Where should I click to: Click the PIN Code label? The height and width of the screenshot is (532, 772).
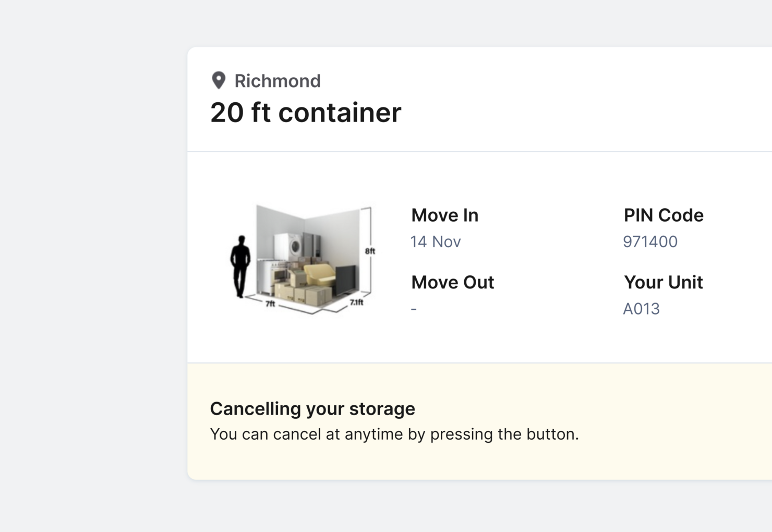pyautogui.click(x=664, y=215)
